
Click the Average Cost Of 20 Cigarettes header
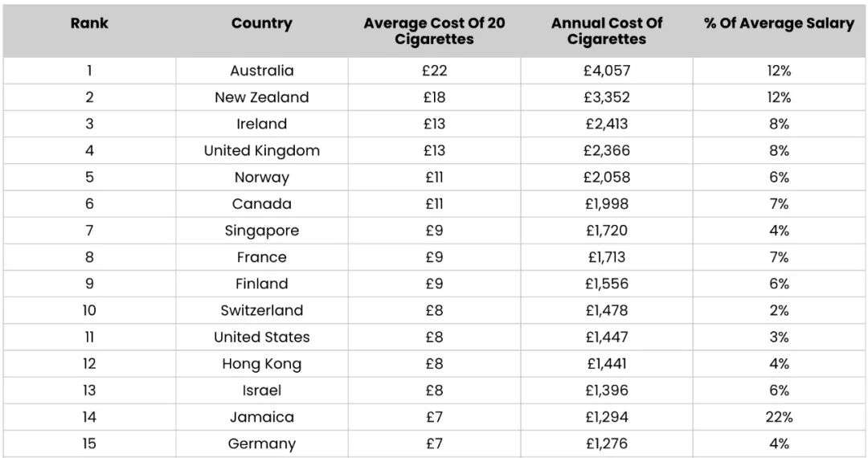(434, 31)
